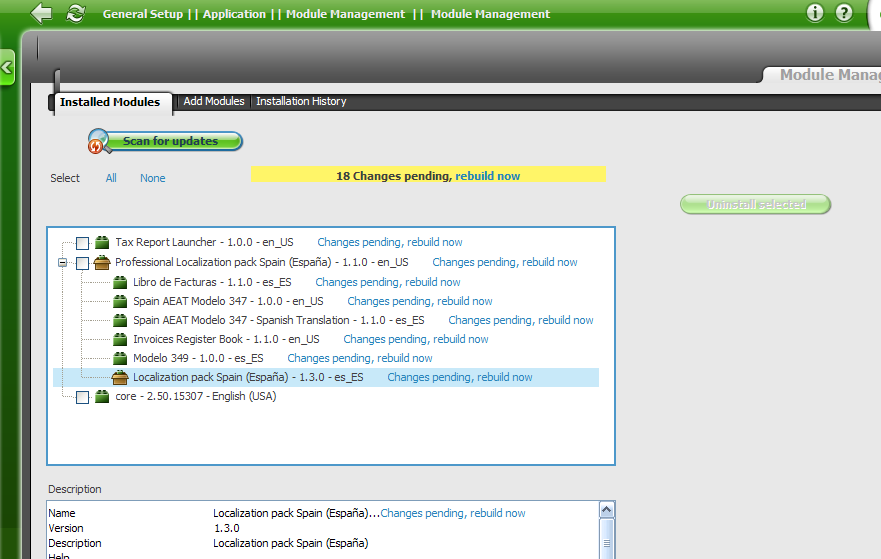This screenshot has width=881, height=559.
Task: Switch to the Add Modules tab
Action: coord(214,102)
